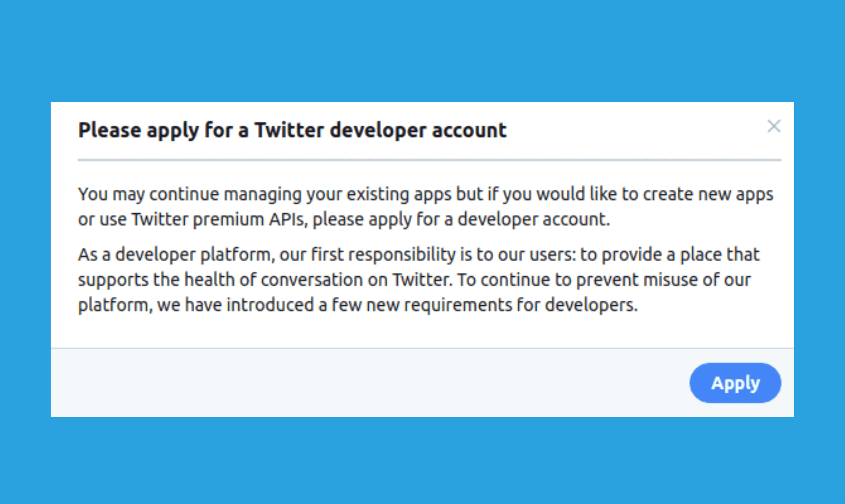Close the Twitter developer account dialog
This screenshot has height=504, width=845.
coord(774,126)
